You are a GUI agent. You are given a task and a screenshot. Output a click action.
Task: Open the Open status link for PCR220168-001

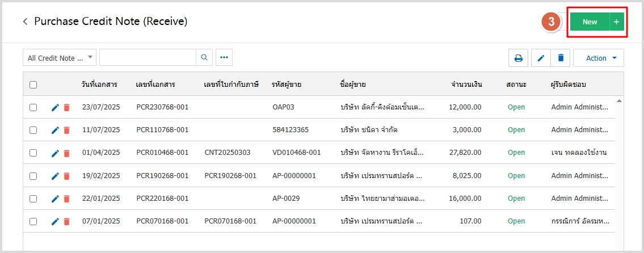pyautogui.click(x=516, y=199)
